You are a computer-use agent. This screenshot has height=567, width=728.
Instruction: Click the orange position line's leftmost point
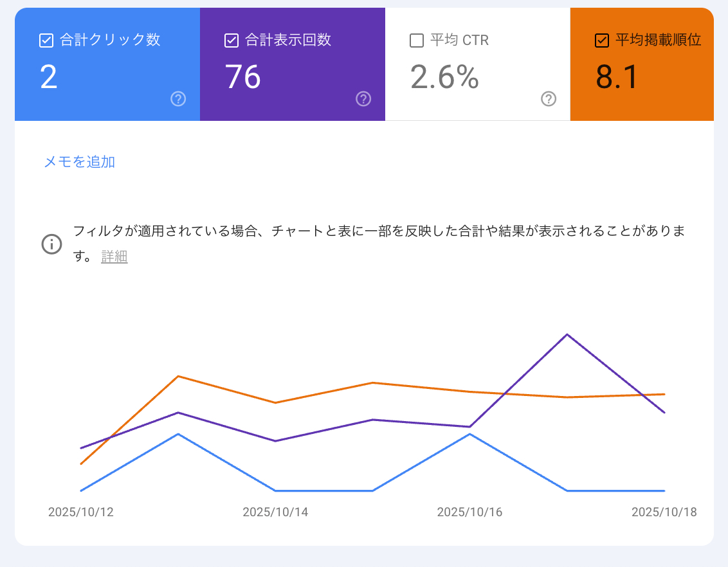tap(81, 464)
